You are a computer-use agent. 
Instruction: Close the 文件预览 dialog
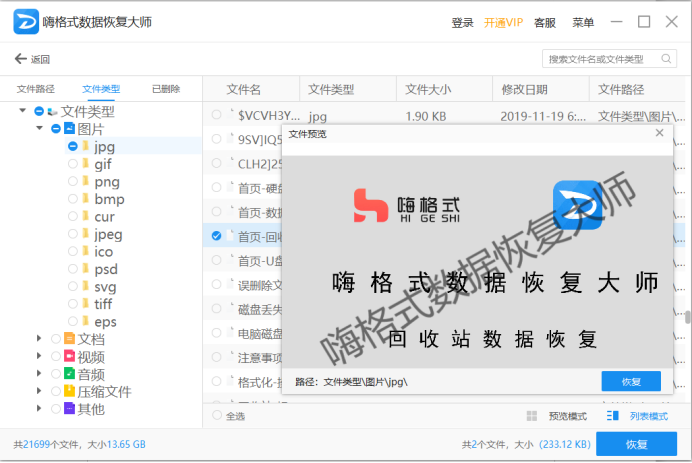pyautogui.click(x=659, y=133)
